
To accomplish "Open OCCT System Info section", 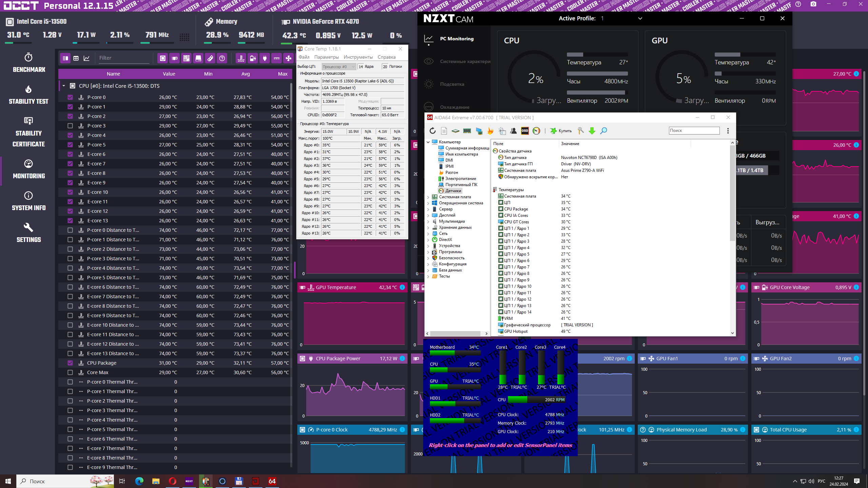I will point(29,201).
